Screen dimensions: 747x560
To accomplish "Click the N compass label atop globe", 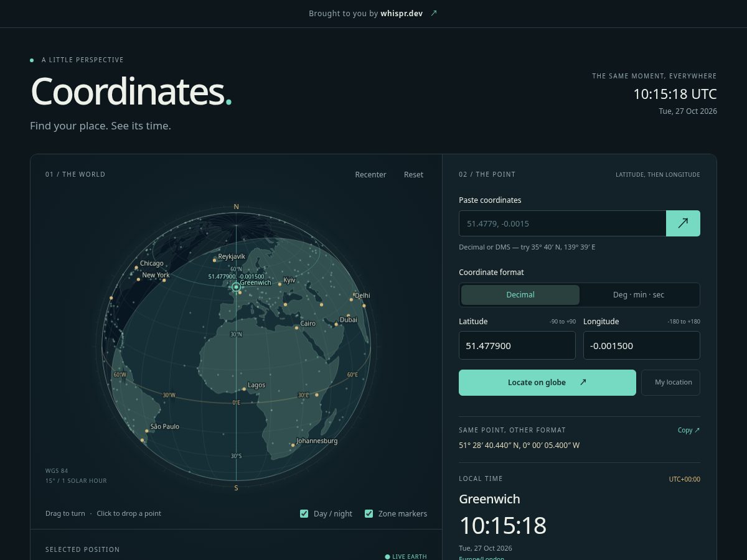I will tap(236, 207).
